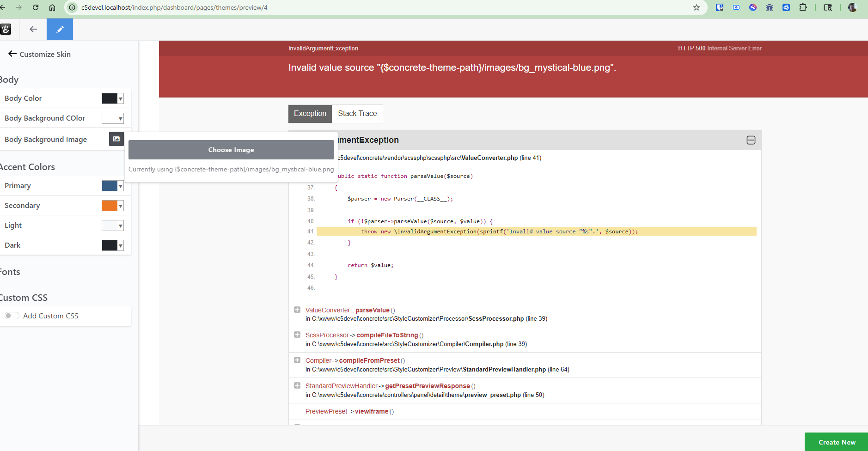
Task: Expand the ScssProcessor compileFileToString frame
Action: [297, 335]
